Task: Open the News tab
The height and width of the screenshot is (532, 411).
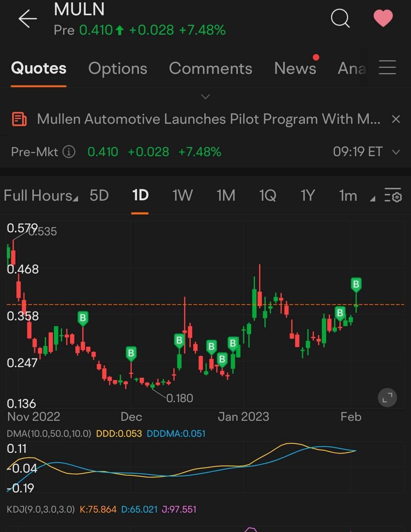Action: tap(295, 69)
